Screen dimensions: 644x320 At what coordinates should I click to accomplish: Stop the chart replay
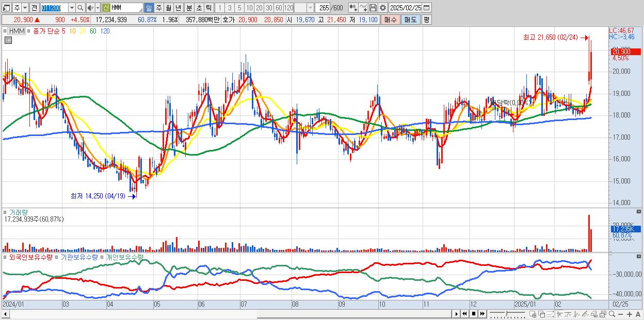click(474, 314)
